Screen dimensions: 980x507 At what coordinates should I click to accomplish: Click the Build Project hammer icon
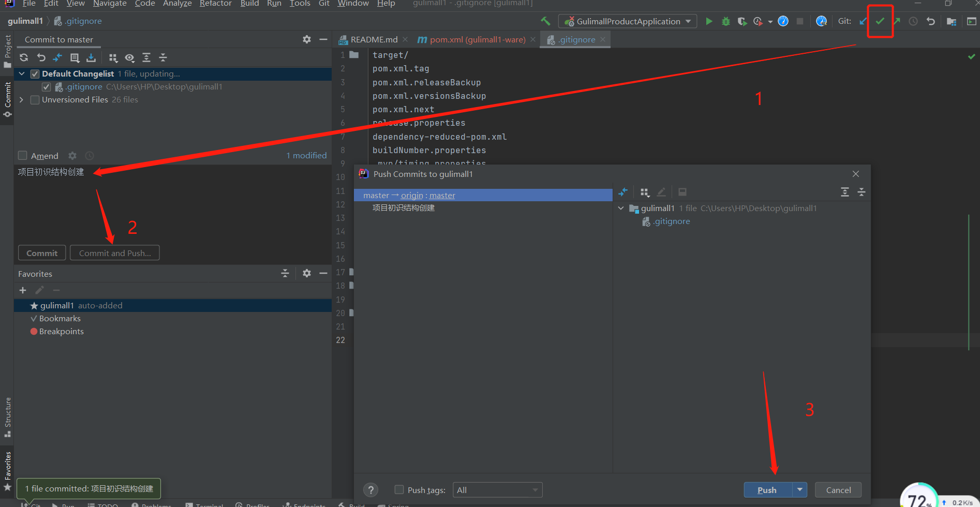click(545, 21)
